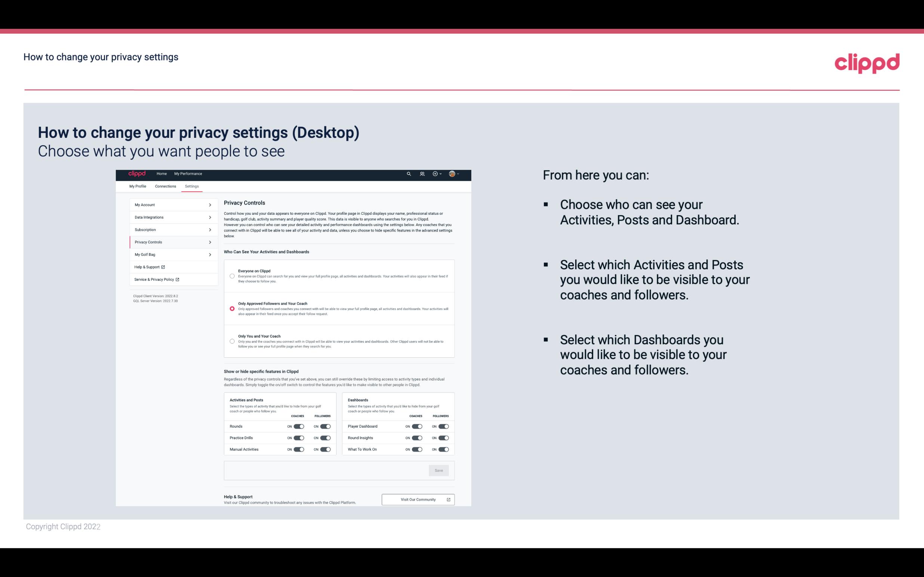Expand the Privacy Controls section chevron
924x577 pixels.
[210, 242]
